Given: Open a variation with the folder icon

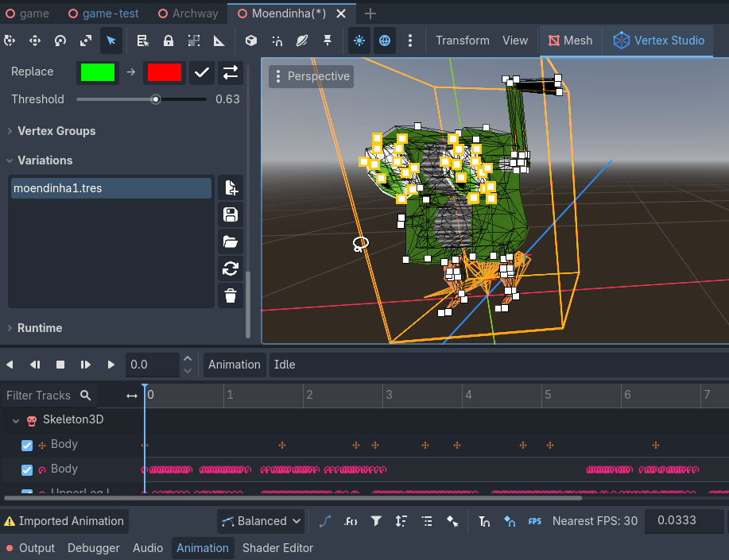Looking at the screenshot, I should [231, 241].
